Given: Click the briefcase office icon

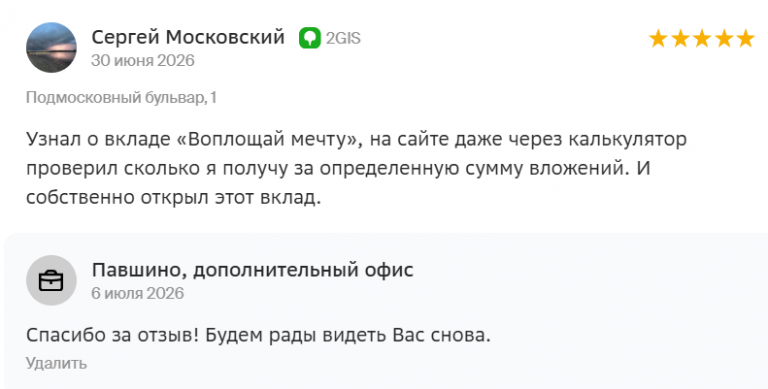Looking at the screenshot, I should pyautogui.click(x=51, y=280).
